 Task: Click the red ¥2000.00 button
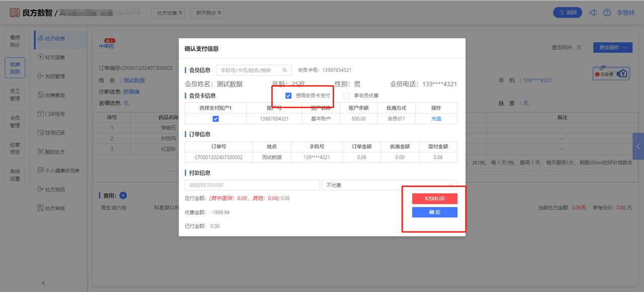(x=435, y=199)
